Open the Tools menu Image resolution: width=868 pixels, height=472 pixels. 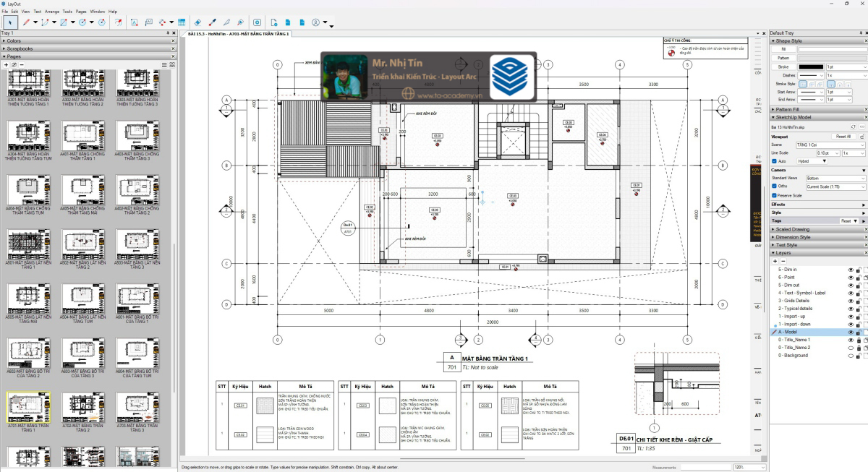tap(67, 12)
